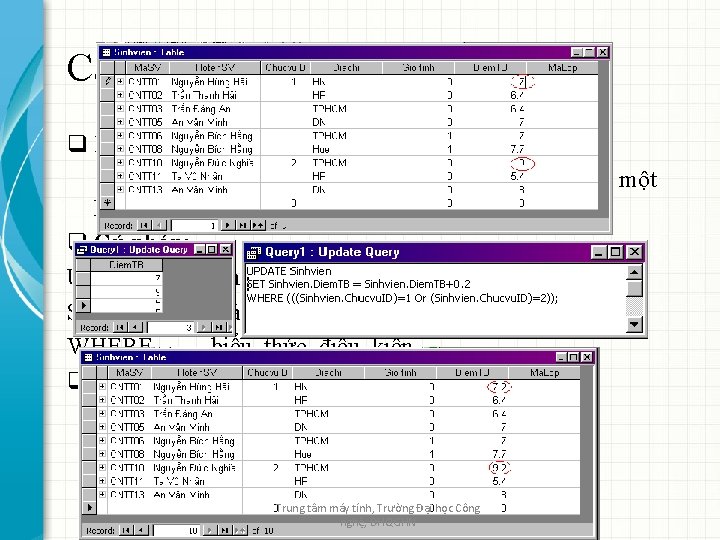Go to previous record in small Query1 window
This screenshot has width=720, height=540.
(x=135, y=327)
